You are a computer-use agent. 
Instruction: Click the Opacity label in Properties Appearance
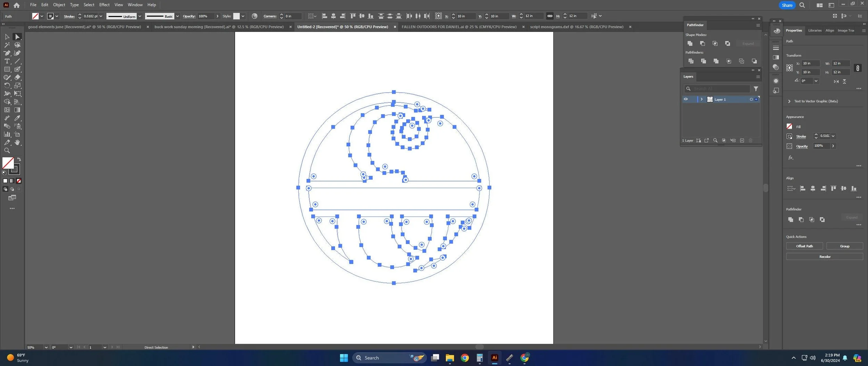pos(802,146)
